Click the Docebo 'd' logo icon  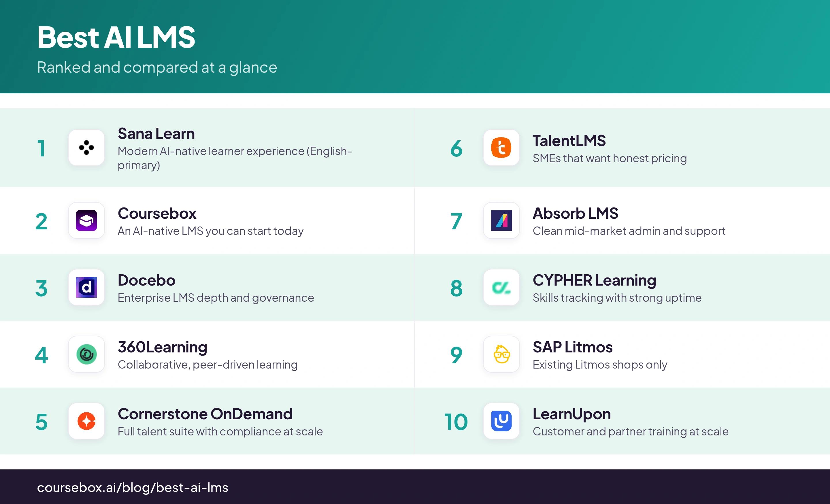pyautogui.click(x=86, y=287)
